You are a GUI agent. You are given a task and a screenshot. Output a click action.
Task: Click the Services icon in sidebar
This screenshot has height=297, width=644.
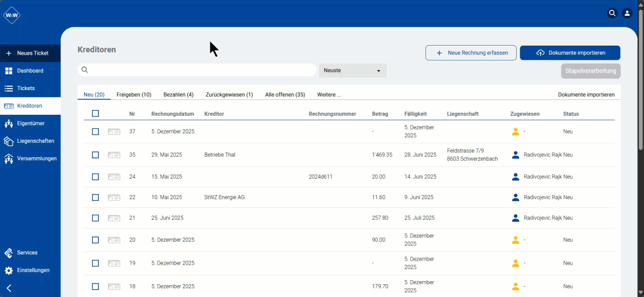click(x=9, y=253)
